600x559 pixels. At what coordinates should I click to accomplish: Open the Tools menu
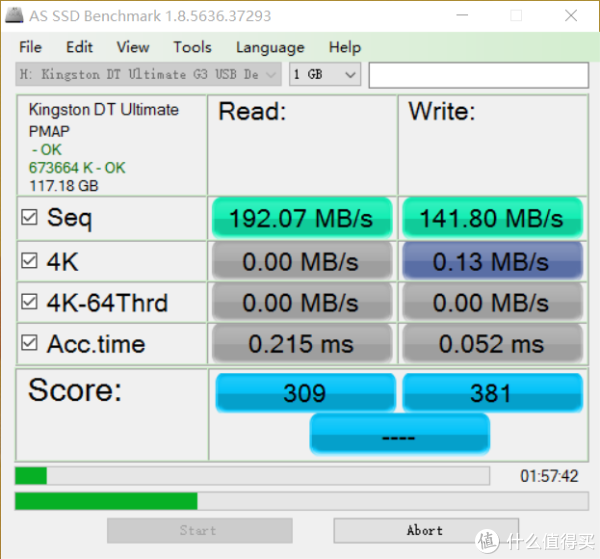192,47
